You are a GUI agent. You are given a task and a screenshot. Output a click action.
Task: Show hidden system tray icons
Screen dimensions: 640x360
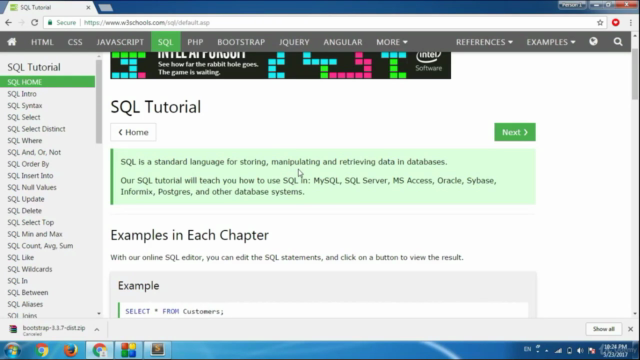547,351
